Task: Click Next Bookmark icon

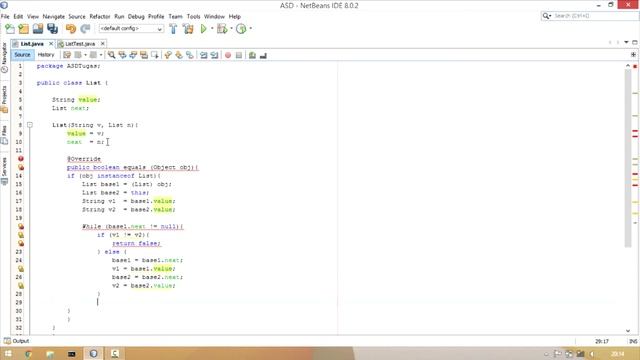Action: click(x=179, y=55)
